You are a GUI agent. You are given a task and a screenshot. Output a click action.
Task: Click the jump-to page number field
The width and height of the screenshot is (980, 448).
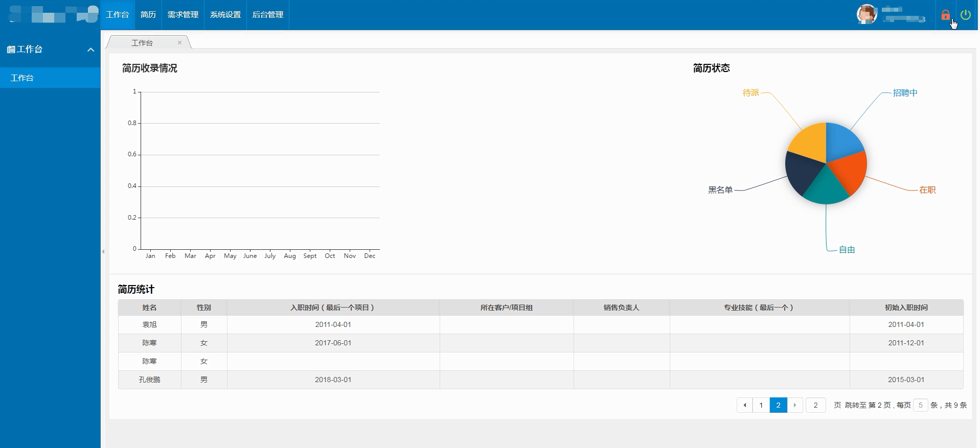click(815, 405)
